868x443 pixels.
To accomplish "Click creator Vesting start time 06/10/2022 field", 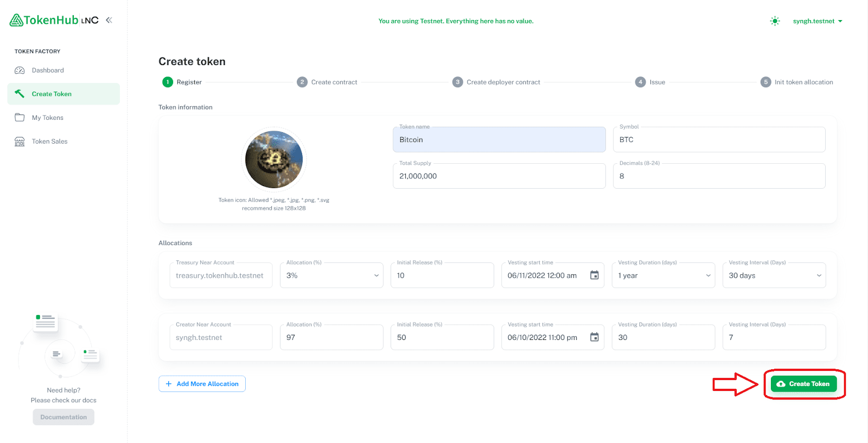I will point(553,337).
